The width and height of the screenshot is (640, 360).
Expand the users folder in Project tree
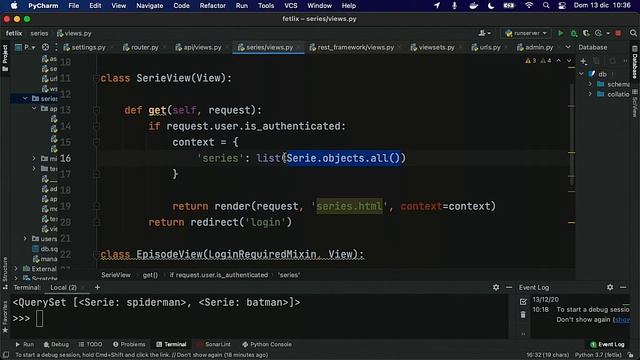(25, 238)
